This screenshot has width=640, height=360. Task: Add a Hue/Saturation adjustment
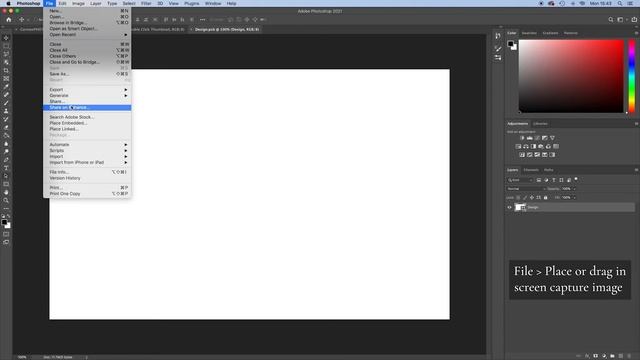(518, 147)
